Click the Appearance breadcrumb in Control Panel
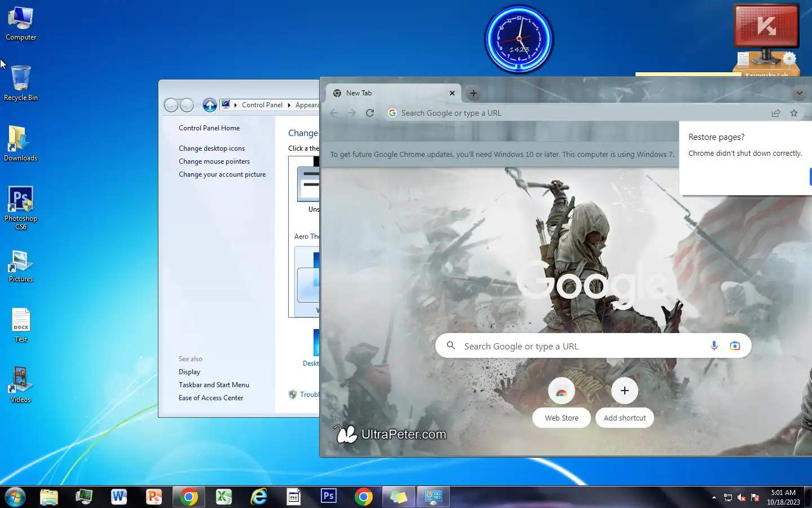This screenshot has height=508, width=812. click(x=307, y=105)
